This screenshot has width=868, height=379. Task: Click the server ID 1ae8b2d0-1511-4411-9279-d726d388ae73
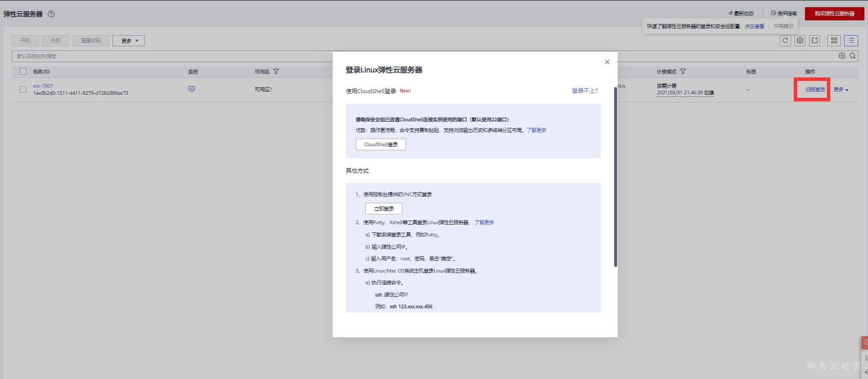pos(80,93)
